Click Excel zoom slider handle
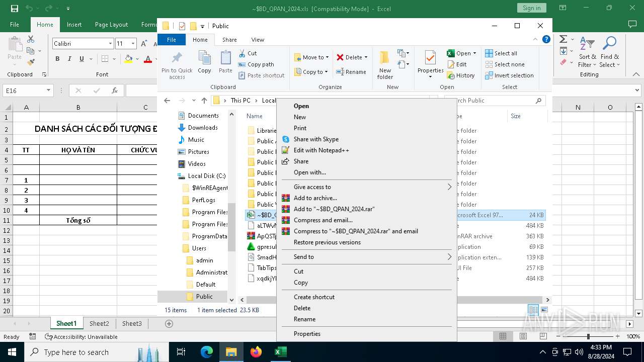 pyautogui.click(x=588, y=336)
